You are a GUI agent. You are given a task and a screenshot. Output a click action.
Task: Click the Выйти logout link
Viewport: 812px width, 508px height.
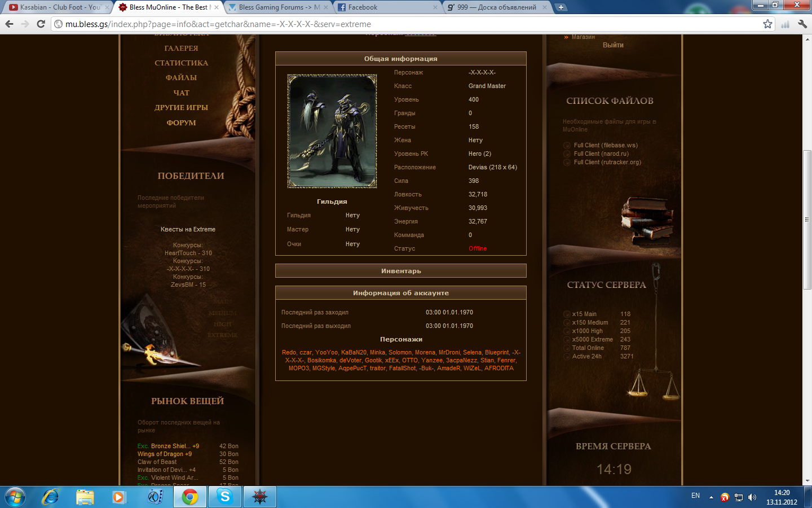tap(613, 45)
